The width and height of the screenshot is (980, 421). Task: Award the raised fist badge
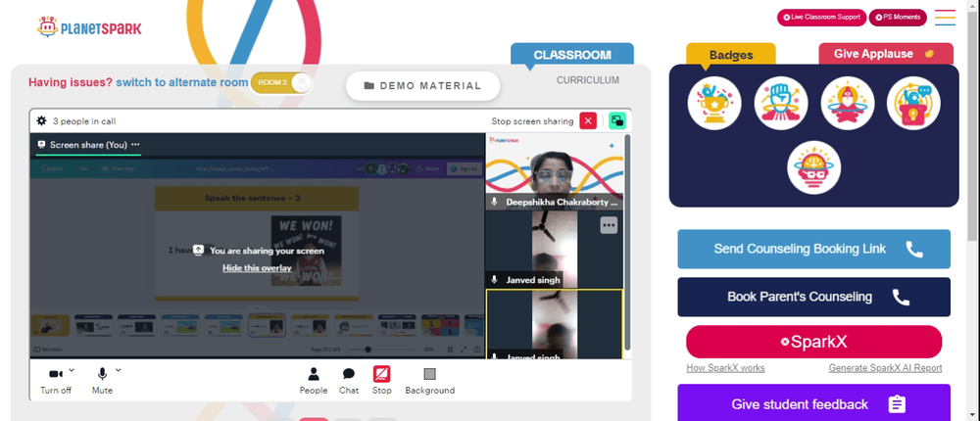coord(781,103)
